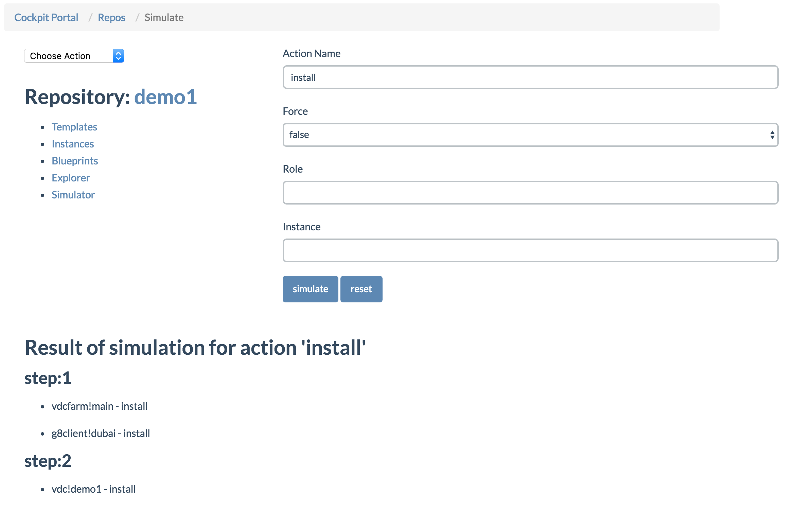Screen dimensions: 812x511
Task: Open the Blueprints link
Action: (75, 161)
